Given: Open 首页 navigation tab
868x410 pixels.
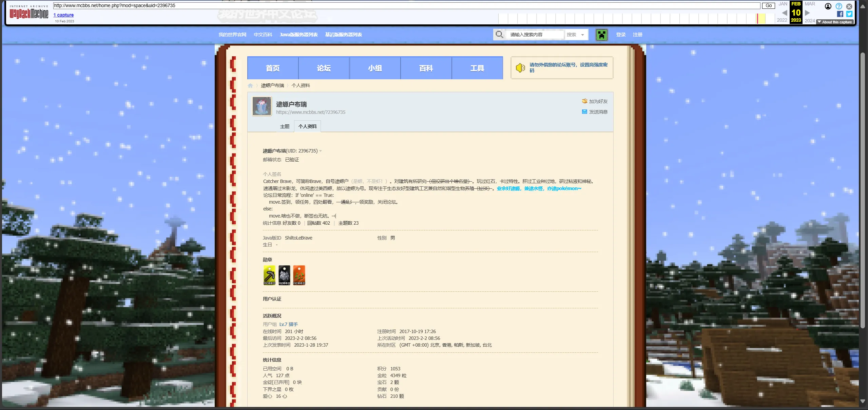Looking at the screenshot, I should coord(273,68).
